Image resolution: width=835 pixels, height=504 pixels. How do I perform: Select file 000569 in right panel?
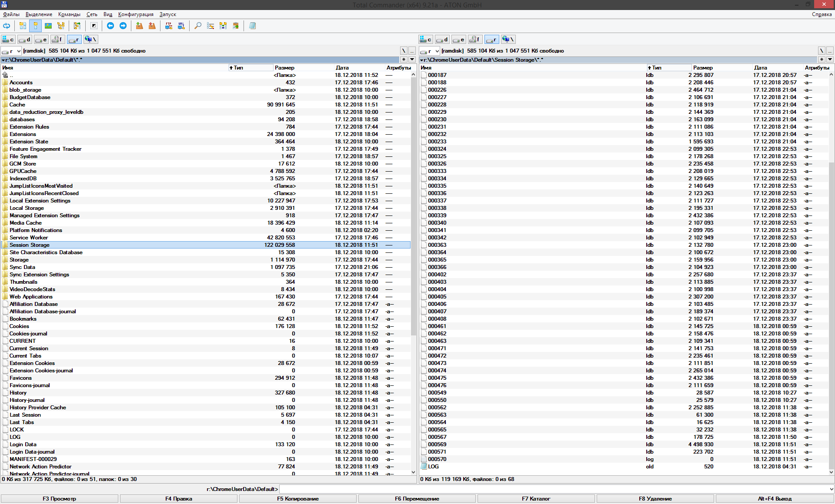point(624,444)
